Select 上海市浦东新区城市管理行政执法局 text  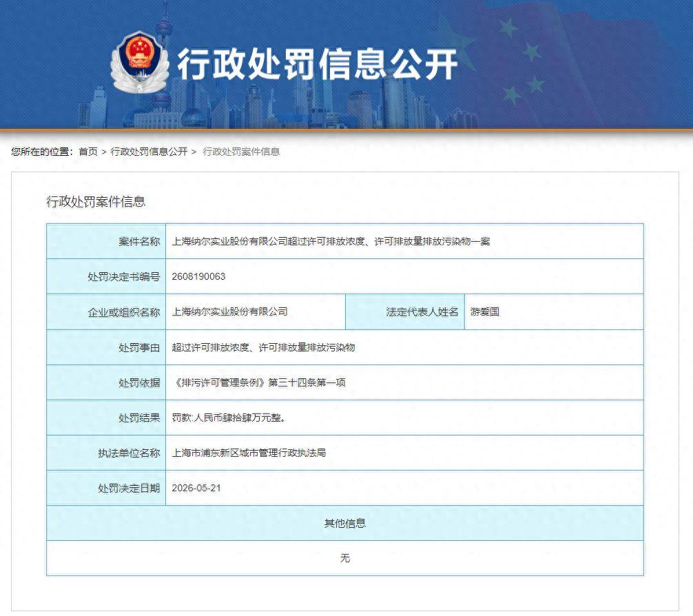pos(249,453)
